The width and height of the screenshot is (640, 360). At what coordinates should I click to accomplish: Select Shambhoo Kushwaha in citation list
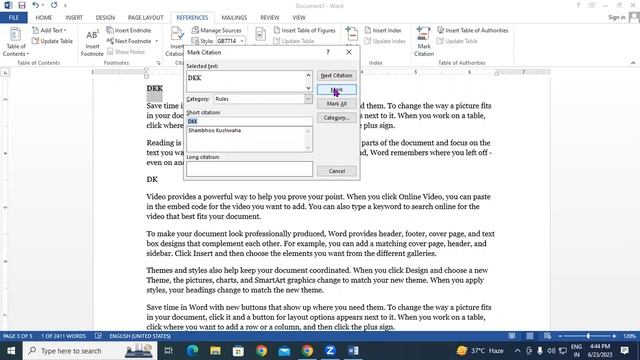pos(215,131)
